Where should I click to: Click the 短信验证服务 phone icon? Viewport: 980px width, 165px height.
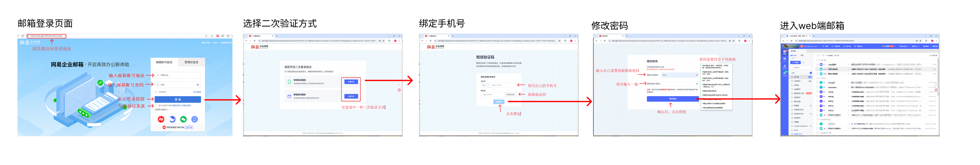[x=290, y=81]
